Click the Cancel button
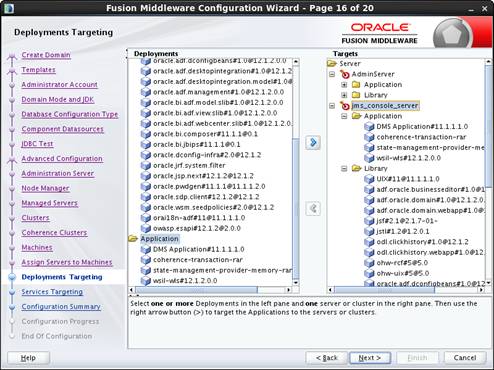This screenshot has width=494, height=370. tap(465, 358)
